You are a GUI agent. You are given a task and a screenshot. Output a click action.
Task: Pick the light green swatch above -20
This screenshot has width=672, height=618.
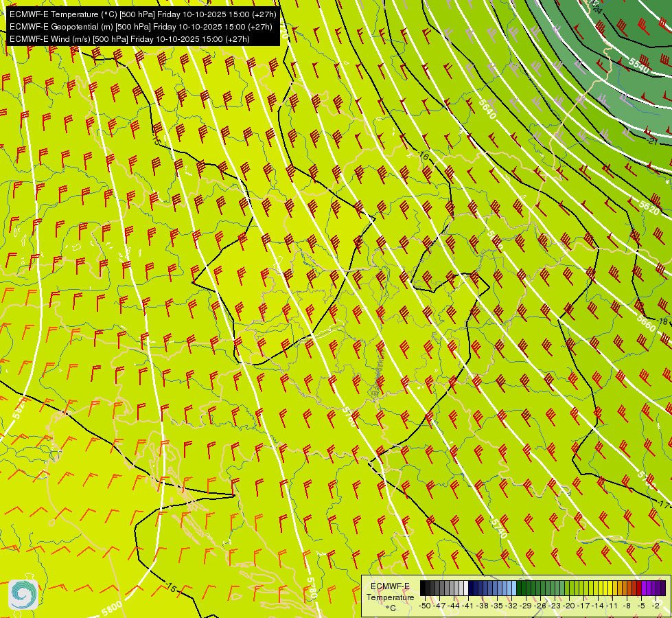567,588
